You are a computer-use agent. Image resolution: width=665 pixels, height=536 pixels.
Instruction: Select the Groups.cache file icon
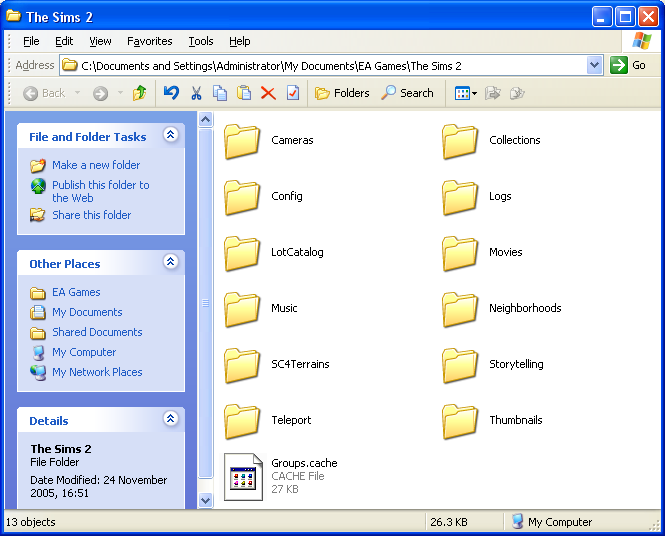pyautogui.click(x=243, y=477)
